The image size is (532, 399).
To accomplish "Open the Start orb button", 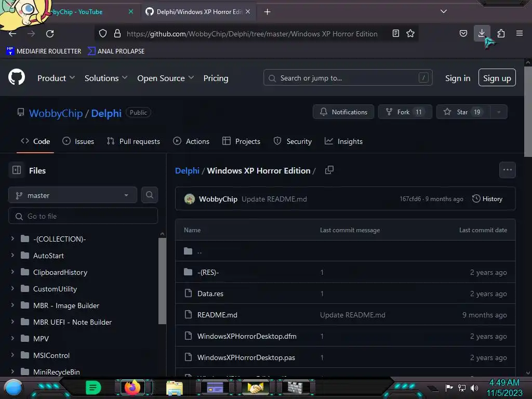I will click(x=14, y=388).
